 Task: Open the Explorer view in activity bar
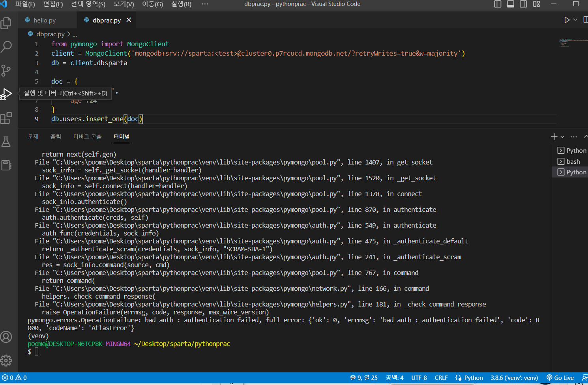(6, 23)
